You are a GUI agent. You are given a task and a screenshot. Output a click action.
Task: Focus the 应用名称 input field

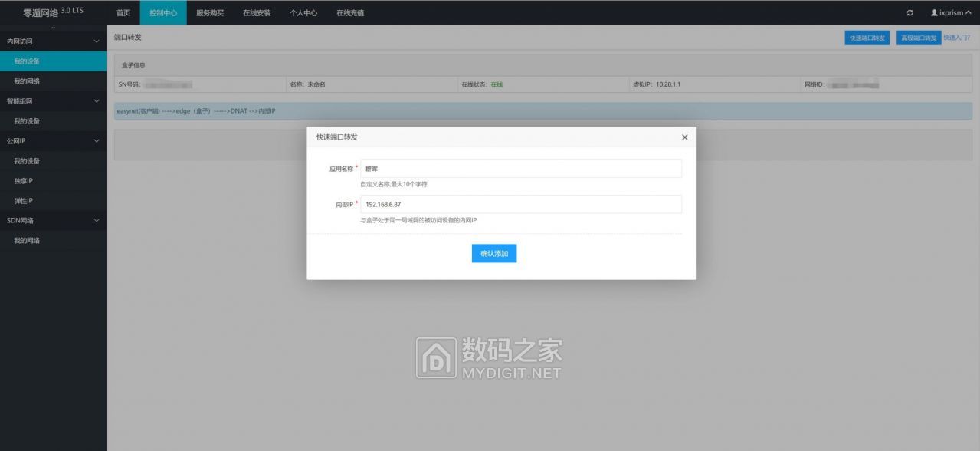pyautogui.click(x=521, y=169)
